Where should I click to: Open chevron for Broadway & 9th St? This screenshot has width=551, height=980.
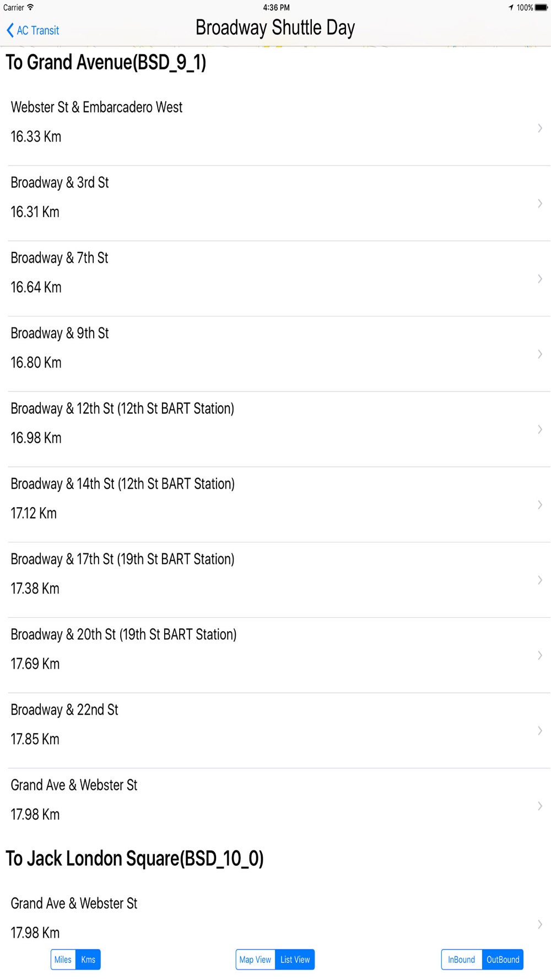(x=540, y=354)
